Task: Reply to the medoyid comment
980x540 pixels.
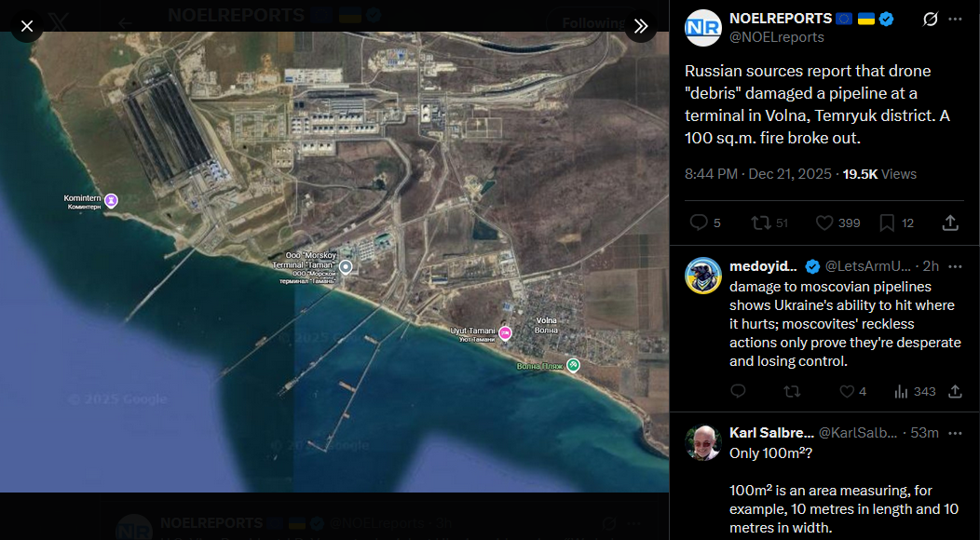Action: coord(738,391)
